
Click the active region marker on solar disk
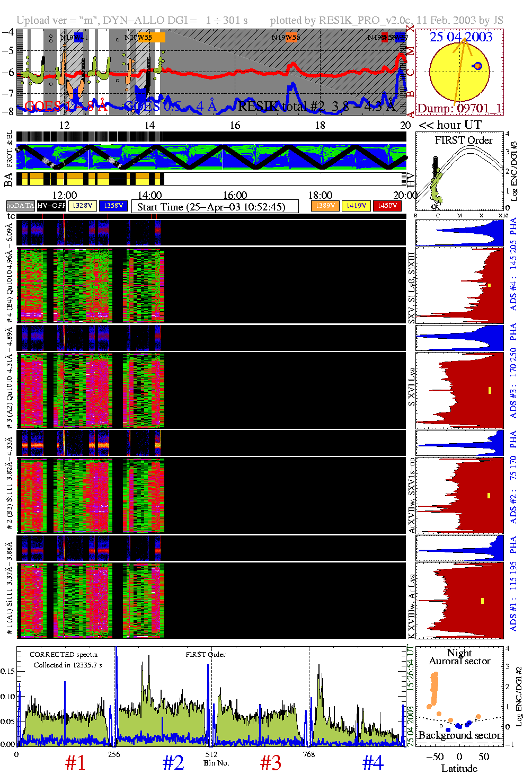[x=478, y=66]
